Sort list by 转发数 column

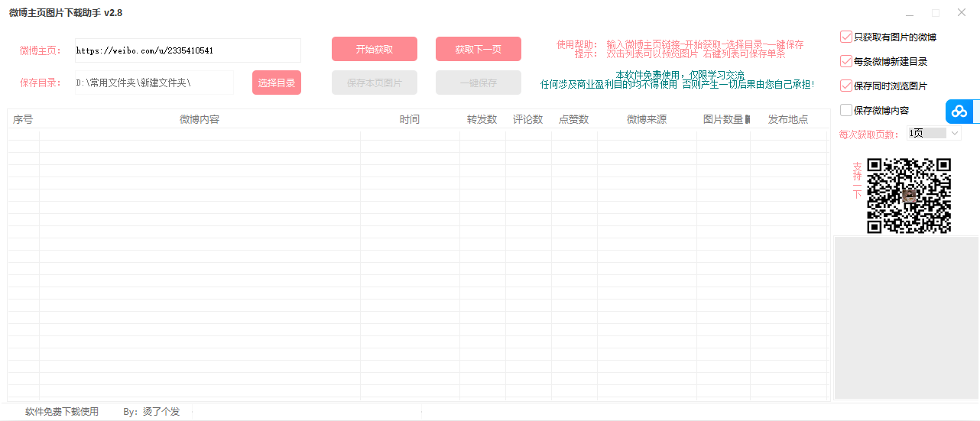tap(482, 119)
